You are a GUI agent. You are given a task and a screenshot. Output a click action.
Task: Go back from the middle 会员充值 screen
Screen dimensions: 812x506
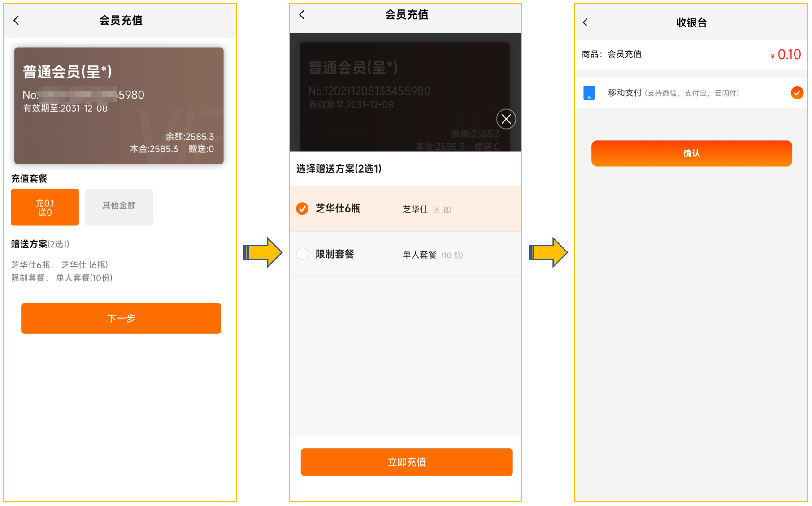click(302, 15)
